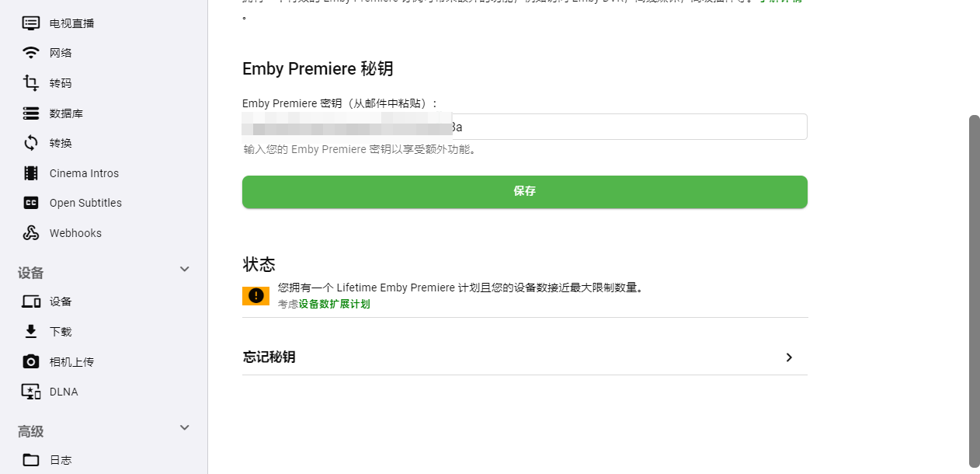The height and width of the screenshot is (474, 980).
Task: Select the Cinema Intros film icon
Action: (x=31, y=173)
